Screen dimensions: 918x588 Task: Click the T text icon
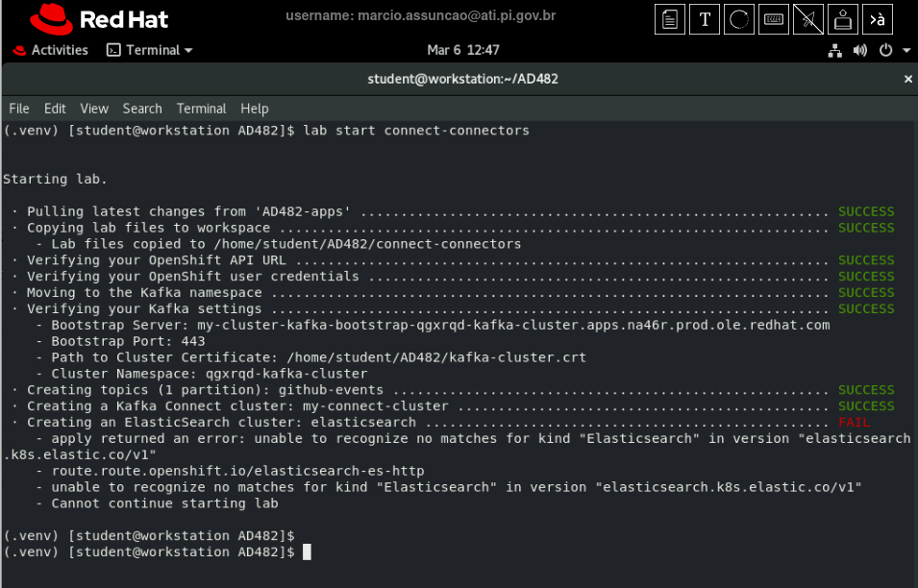pyautogui.click(x=706, y=20)
